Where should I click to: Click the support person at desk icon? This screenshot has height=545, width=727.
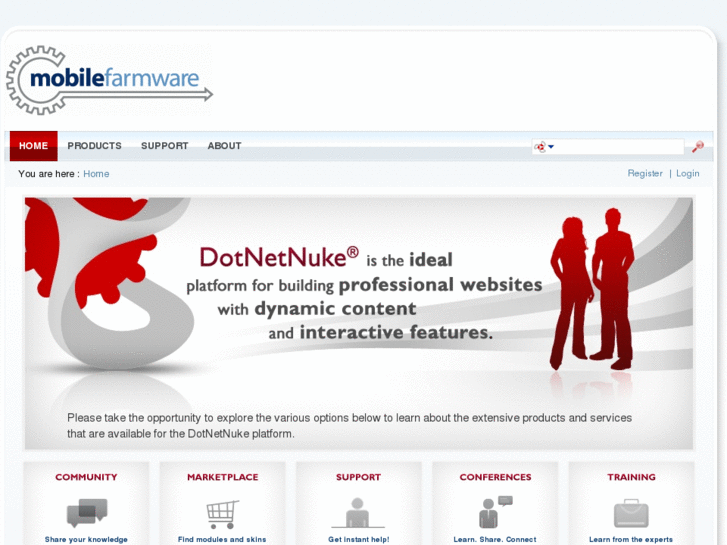click(x=358, y=513)
